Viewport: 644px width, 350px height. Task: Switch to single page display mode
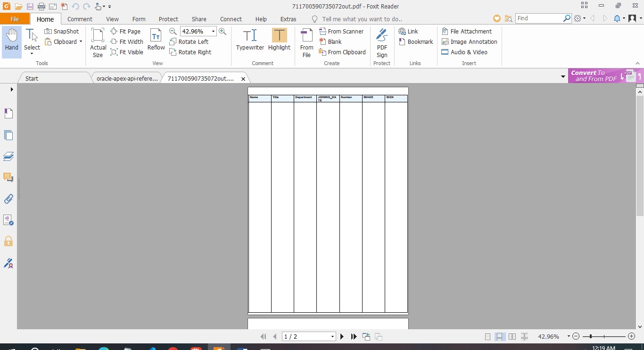coord(488,337)
